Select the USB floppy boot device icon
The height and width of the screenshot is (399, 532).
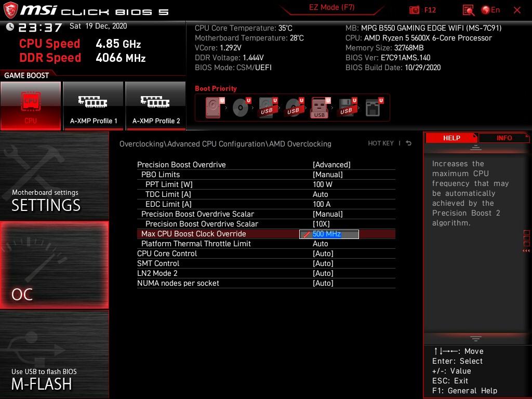pyautogui.click(x=347, y=108)
